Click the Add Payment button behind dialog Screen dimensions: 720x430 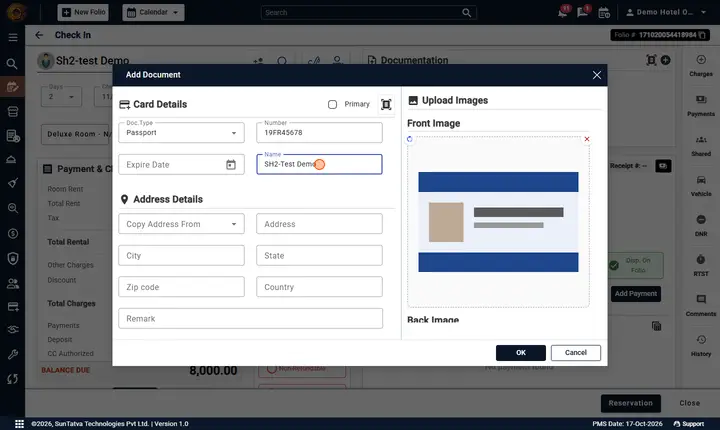[636, 294]
